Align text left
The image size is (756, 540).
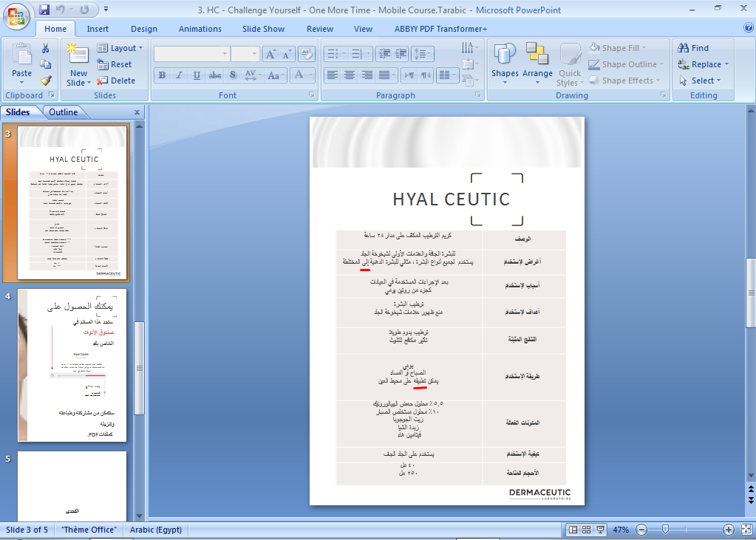click(332, 75)
